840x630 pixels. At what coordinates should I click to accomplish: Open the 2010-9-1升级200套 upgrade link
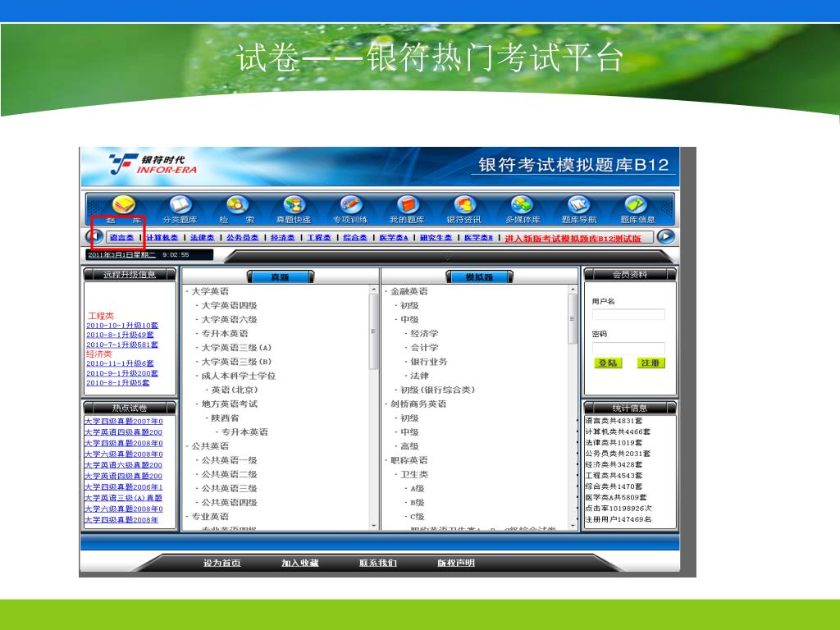pyautogui.click(x=122, y=373)
